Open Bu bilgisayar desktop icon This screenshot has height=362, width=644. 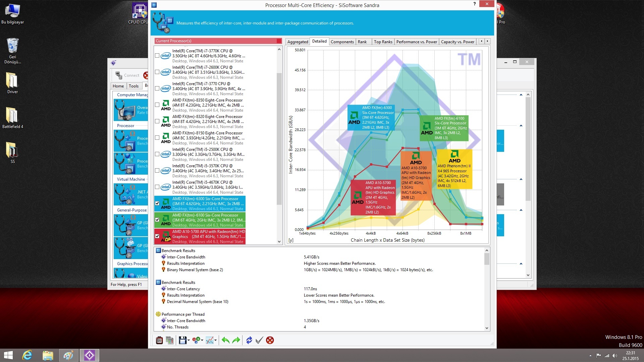pos(12,14)
